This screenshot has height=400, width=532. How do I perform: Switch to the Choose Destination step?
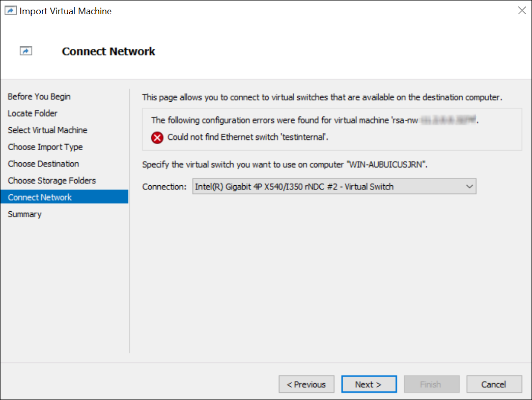[x=43, y=164]
